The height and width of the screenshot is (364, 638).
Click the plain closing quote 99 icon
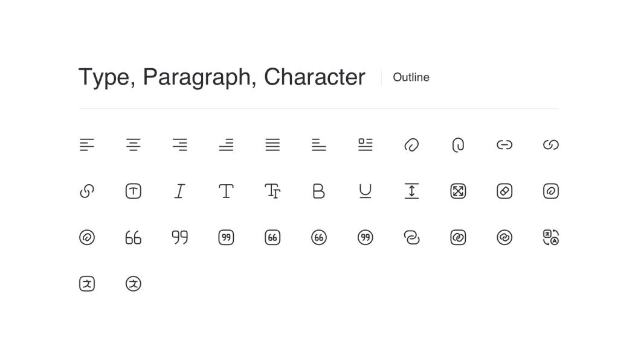coord(179,238)
